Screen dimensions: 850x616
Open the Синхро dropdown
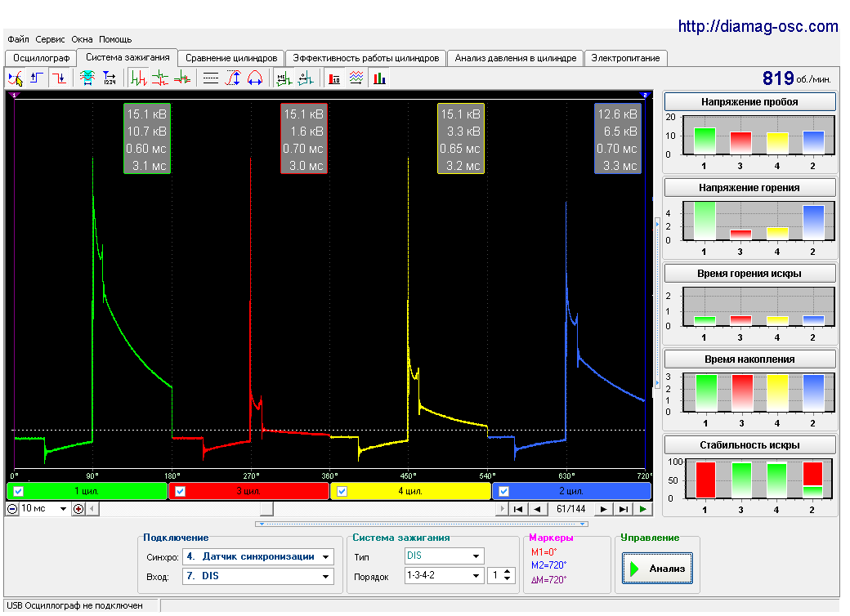tap(326, 557)
